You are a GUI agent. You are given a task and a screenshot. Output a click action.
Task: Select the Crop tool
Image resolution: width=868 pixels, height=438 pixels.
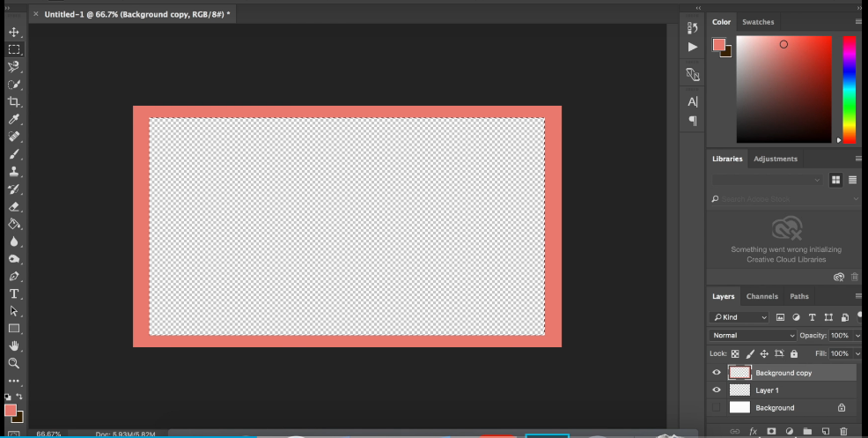[x=14, y=102]
